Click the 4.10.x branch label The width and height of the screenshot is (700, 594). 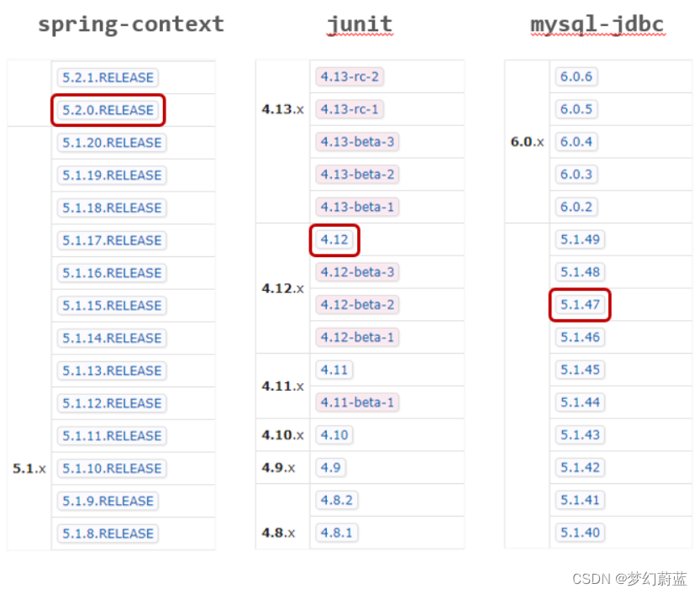click(x=282, y=435)
